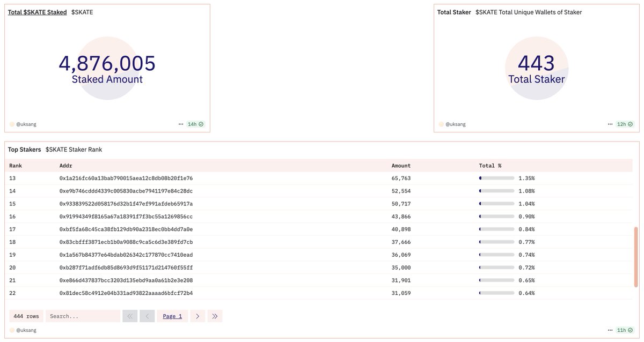This screenshot has width=644, height=342.
Task: Go to the next page with the arrow icon
Action: pos(197,316)
